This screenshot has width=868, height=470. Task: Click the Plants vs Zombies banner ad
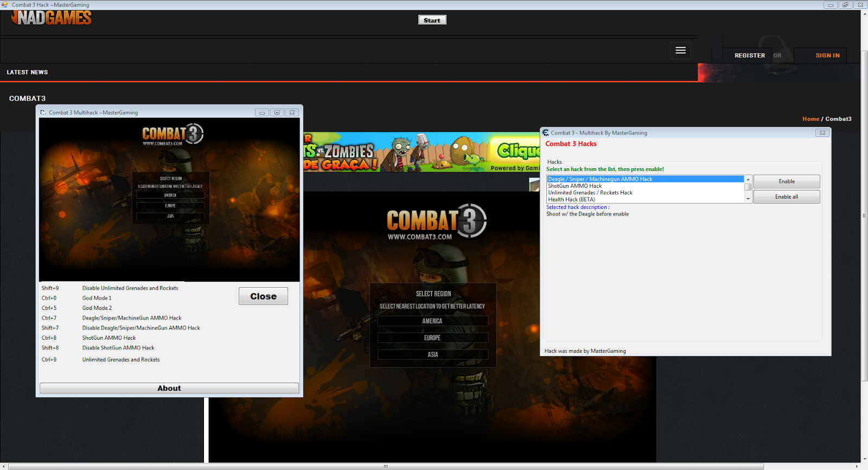421,153
